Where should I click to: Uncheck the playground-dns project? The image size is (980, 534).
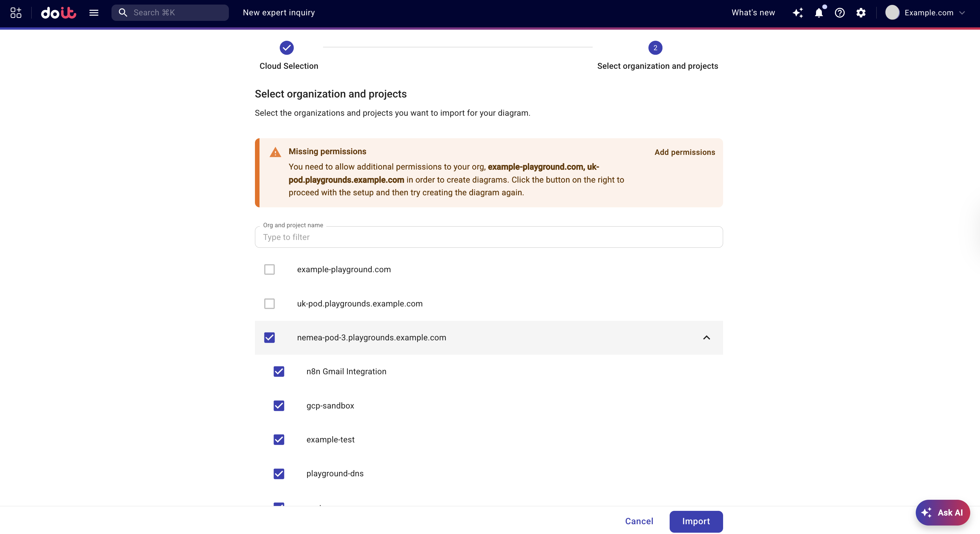click(279, 474)
